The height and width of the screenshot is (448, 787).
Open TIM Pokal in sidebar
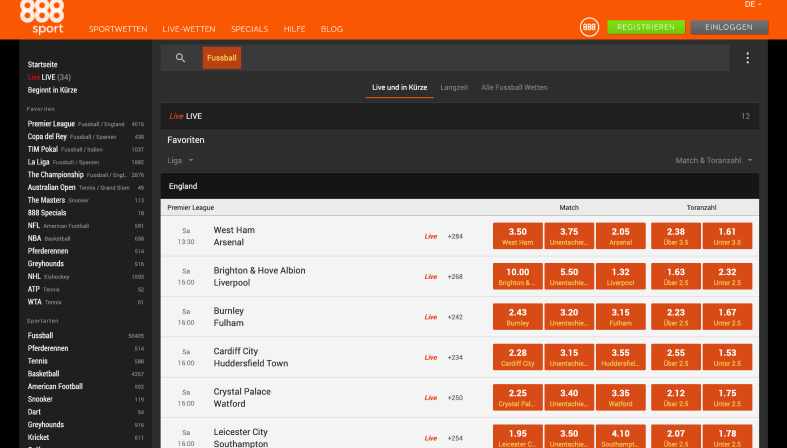85,149
